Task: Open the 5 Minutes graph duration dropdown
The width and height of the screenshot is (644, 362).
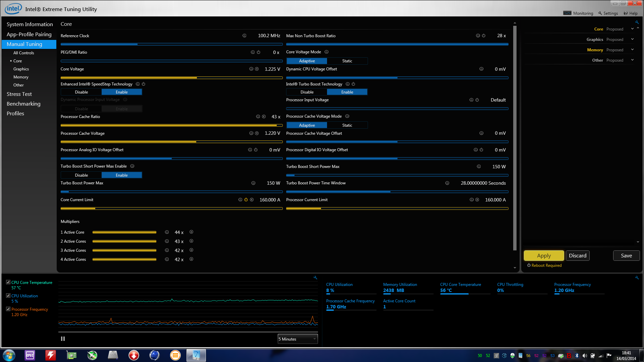Action: 298,339
